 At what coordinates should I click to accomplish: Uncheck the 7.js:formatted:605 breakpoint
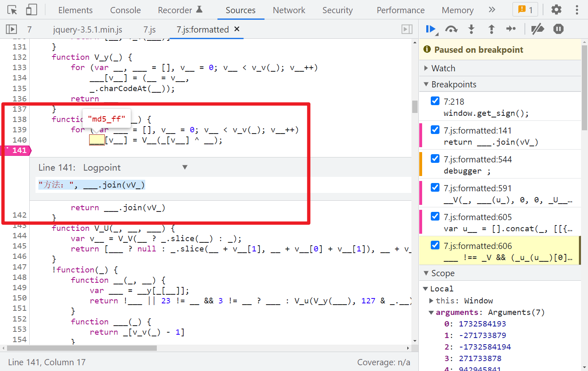click(x=435, y=216)
